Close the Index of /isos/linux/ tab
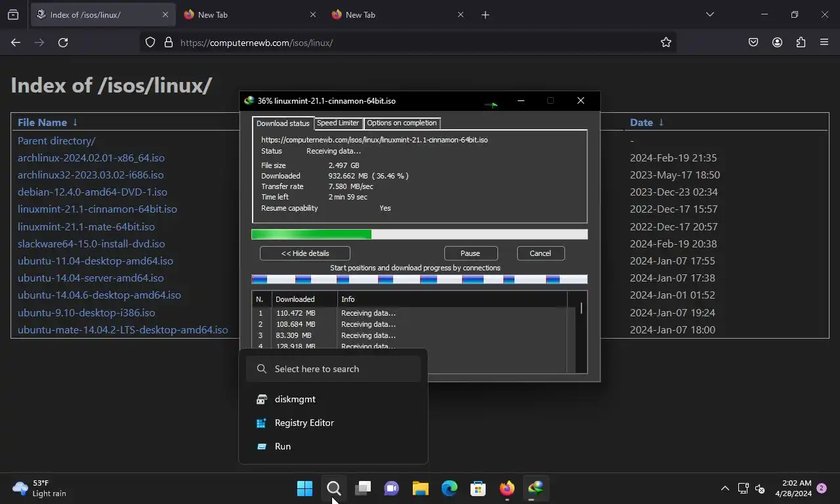Screen dimensions: 840x504 pos(165,14)
